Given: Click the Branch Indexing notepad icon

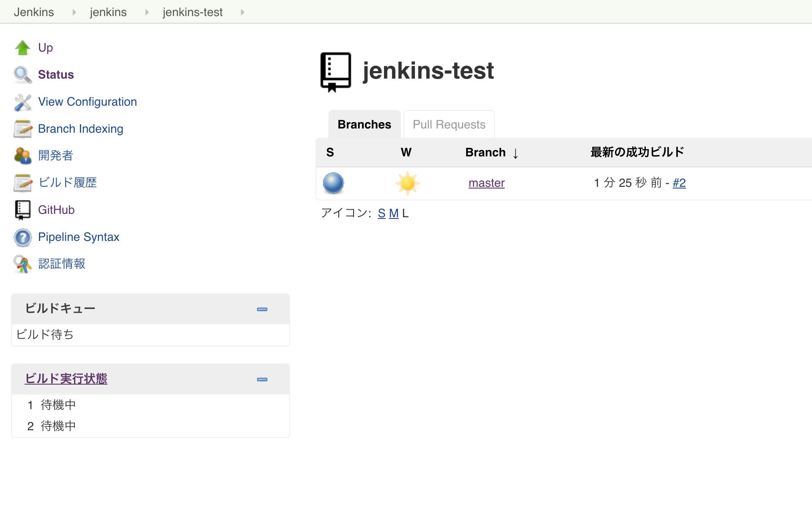Looking at the screenshot, I should tap(22, 128).
